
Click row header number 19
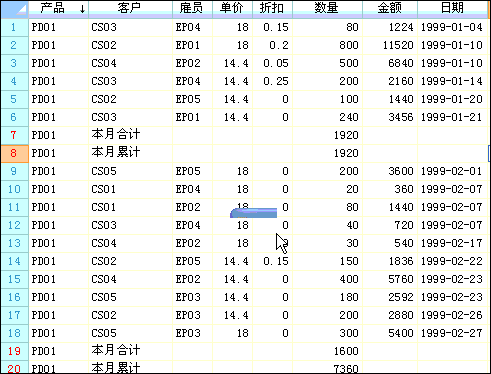coord(15,351)
